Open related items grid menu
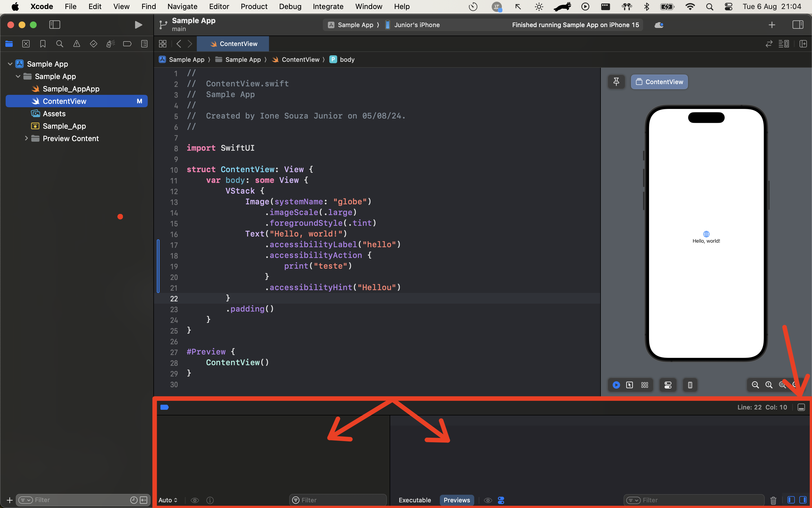This screenshot has height=508, width=812. pyautogui.click(x=163, y=44)
